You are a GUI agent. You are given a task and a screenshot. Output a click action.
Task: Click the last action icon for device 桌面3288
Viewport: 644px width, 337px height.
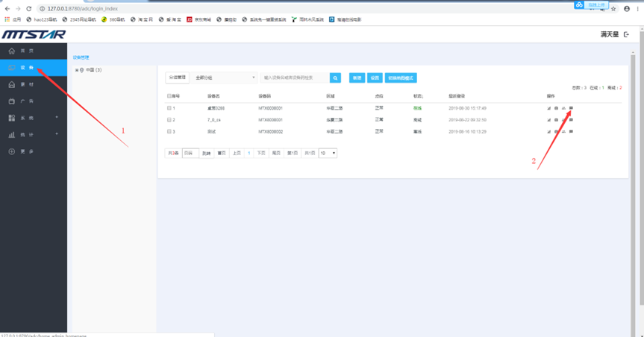571,108
